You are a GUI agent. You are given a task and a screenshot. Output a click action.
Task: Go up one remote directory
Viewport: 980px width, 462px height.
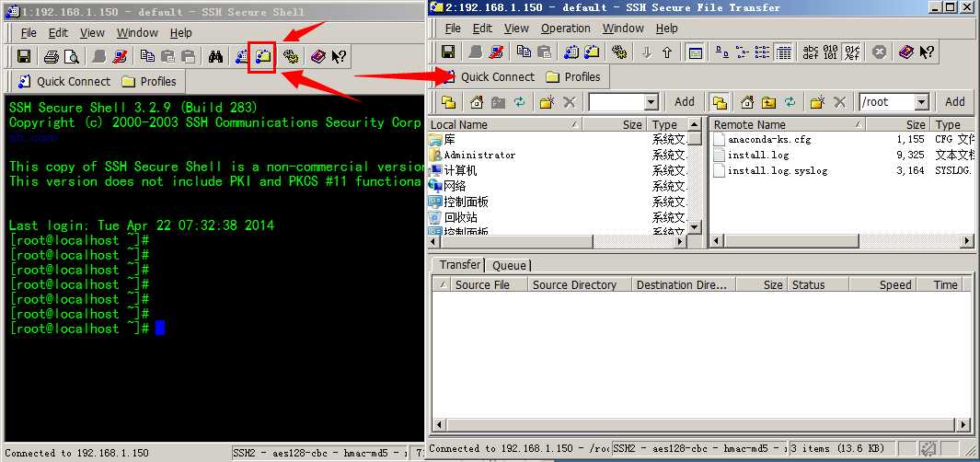768,102
